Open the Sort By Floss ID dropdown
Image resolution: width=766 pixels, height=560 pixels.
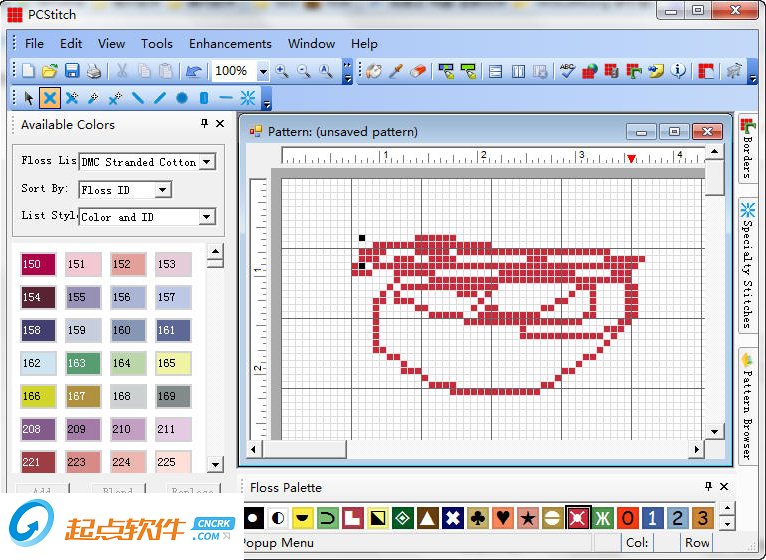point(162,190)
